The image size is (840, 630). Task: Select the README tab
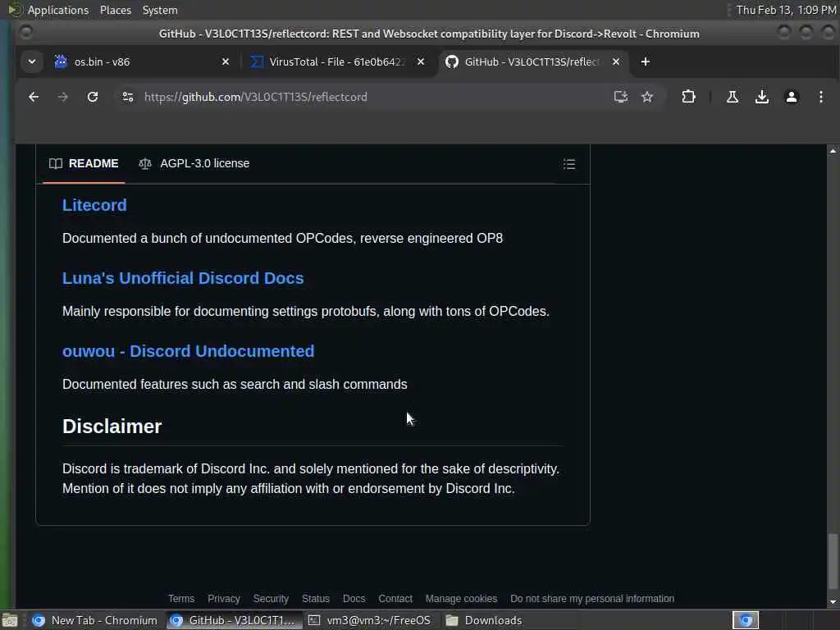pyautogui.click(x=84, y=163)
